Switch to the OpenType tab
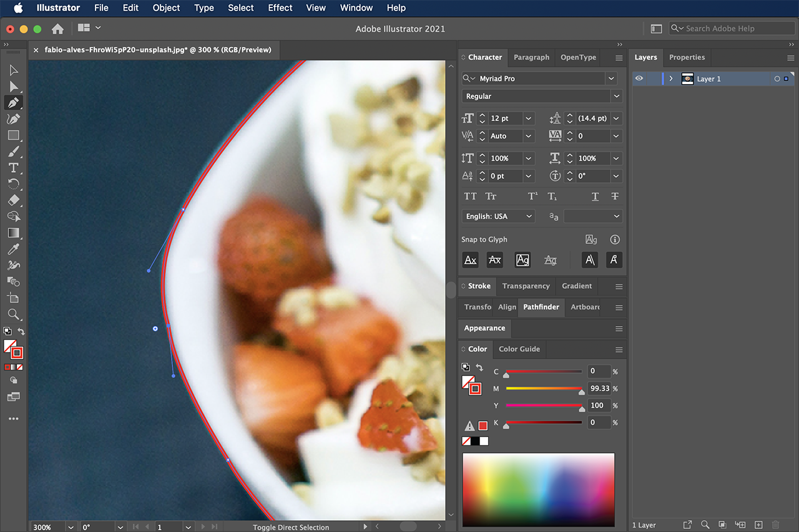The width and height of the screenshot is (799, 532). pos(578,57)
